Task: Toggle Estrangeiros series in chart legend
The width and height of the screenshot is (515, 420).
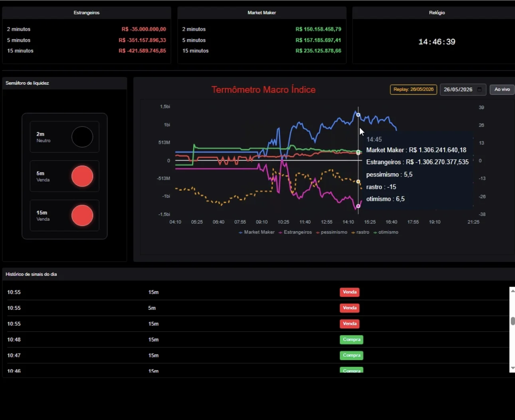Action: [x=295, y=232]
